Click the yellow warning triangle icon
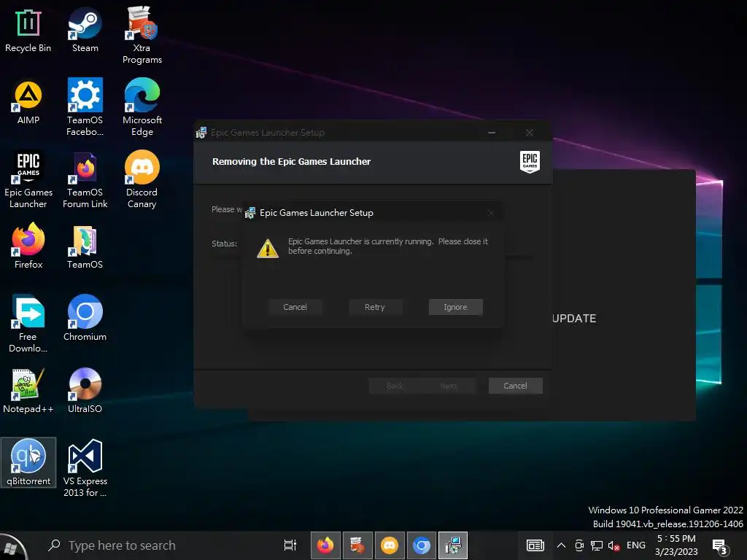This screenshot has height=560, width=747. point(267,249)
